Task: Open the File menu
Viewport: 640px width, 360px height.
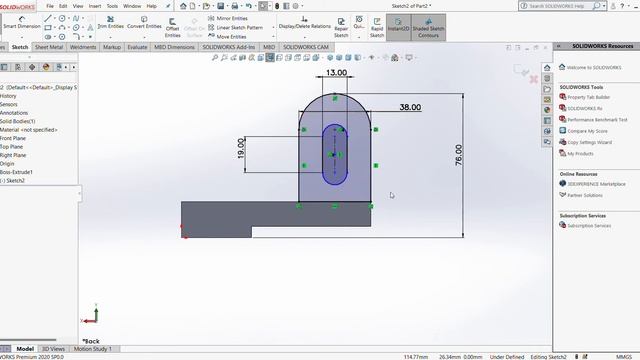Action: (x=50, y=6)
